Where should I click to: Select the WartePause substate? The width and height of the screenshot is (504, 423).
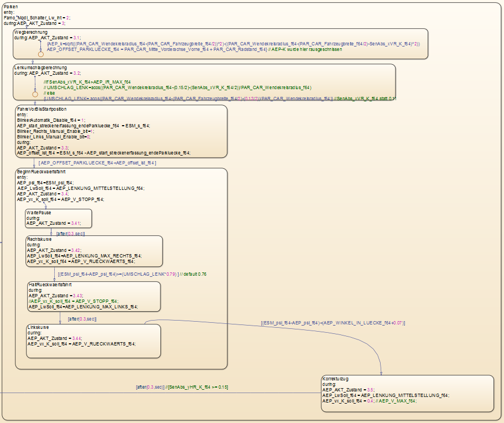point(58,218)
